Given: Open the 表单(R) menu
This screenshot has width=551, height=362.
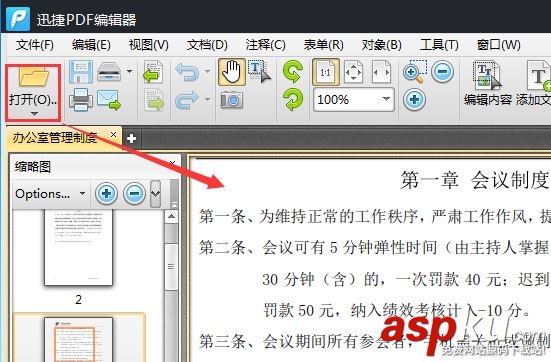Looking at the screenshot, I should pos(324,45).
